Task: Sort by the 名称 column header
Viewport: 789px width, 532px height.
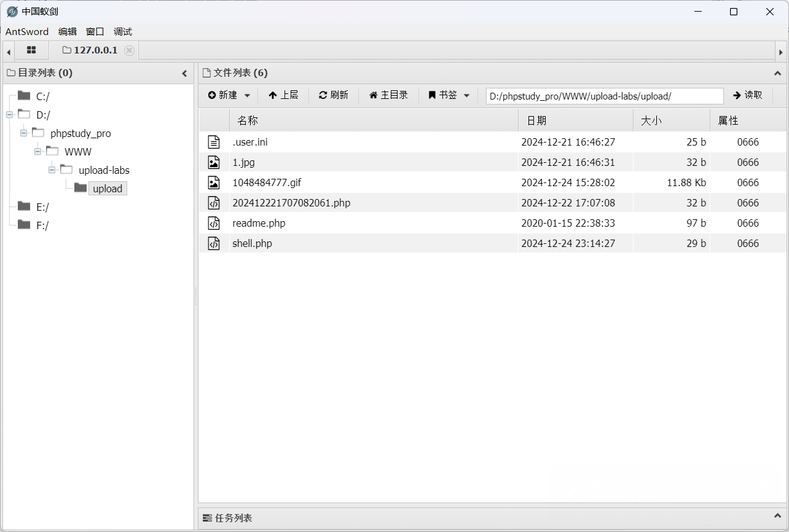Action: click(x=374, y=120)
